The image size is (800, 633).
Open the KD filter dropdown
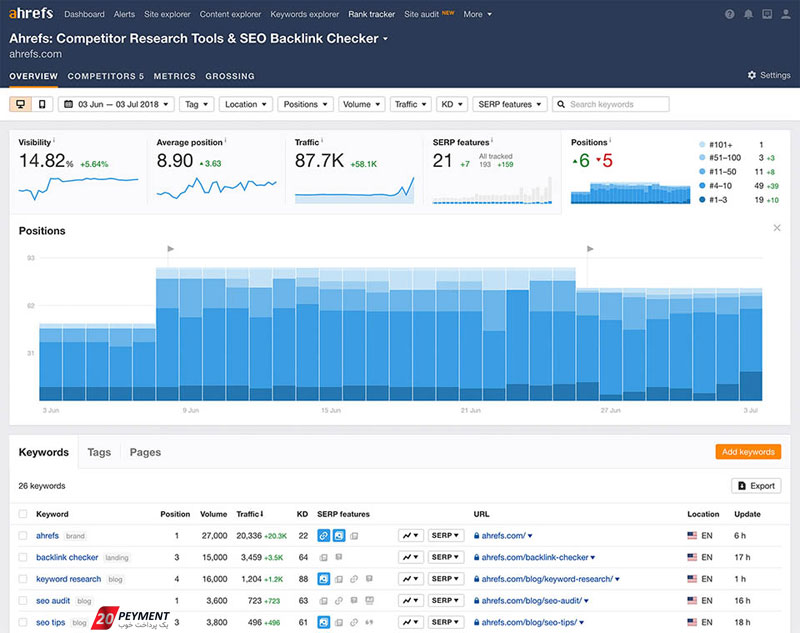tap(452, 104)
